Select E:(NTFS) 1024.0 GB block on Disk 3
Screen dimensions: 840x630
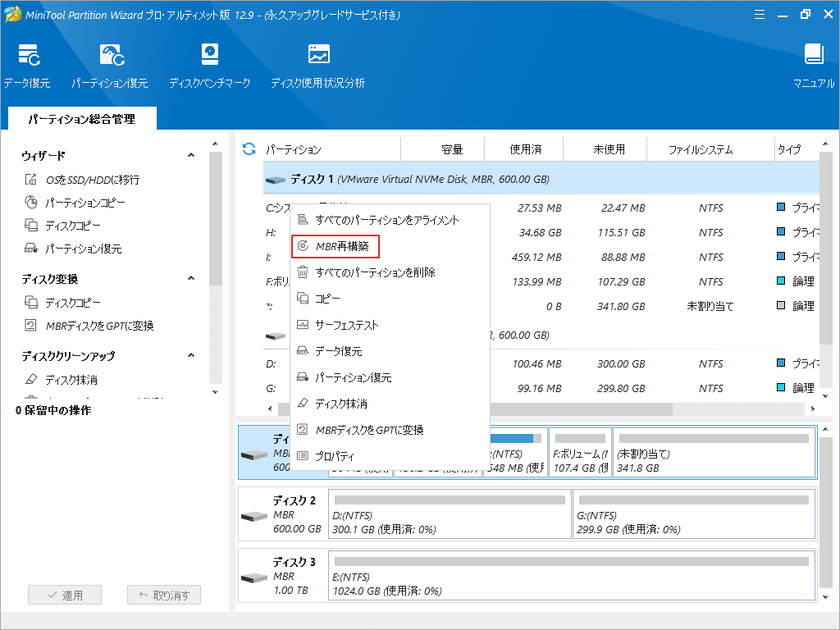coord(572,576)
